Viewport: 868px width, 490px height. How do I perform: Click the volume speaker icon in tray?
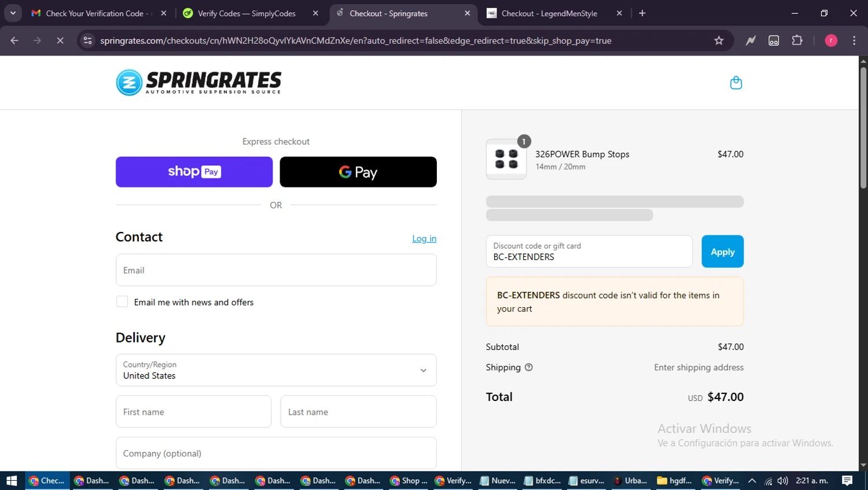pos(782,481)
